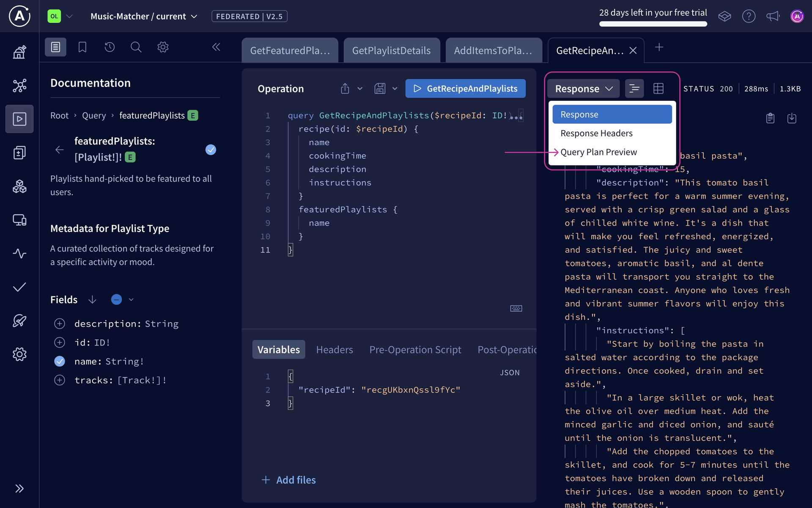This screenshot has height=508, width=812.
Task: Open the bookmark panel in Explorer sidebar
Action: (82, 47)
